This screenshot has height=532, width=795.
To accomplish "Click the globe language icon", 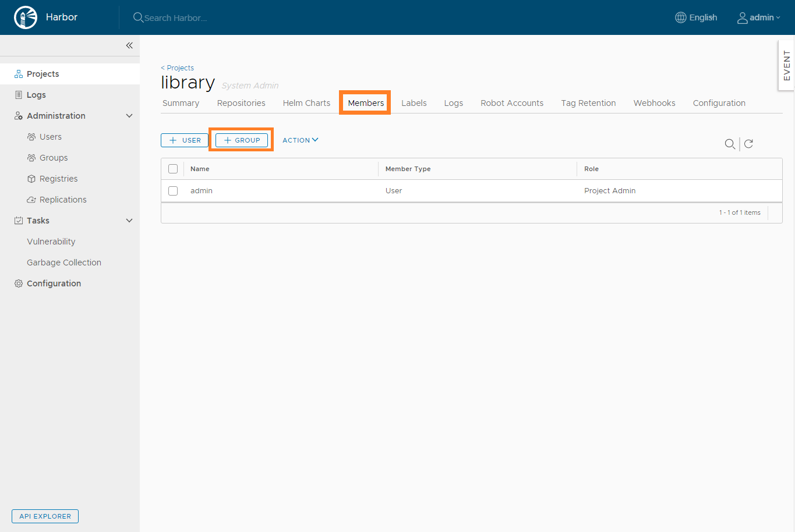I will pyautogui.click(x=680, y=17).
